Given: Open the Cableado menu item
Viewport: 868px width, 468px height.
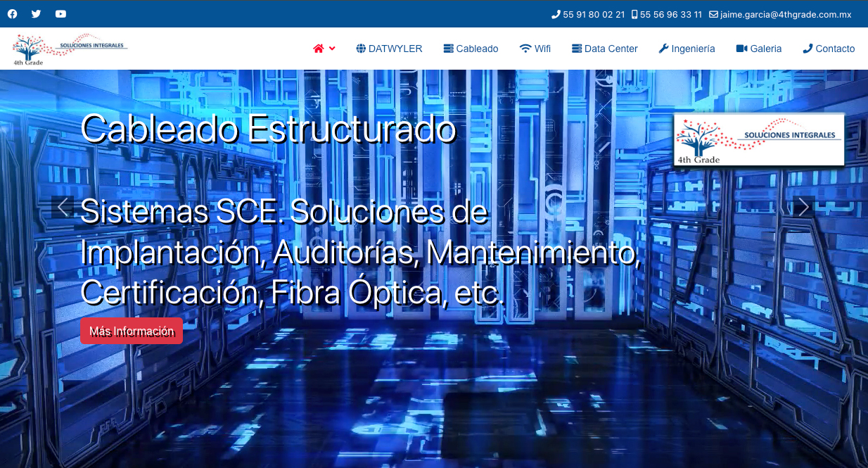Looking at the screenshot, I should [477, 49].
